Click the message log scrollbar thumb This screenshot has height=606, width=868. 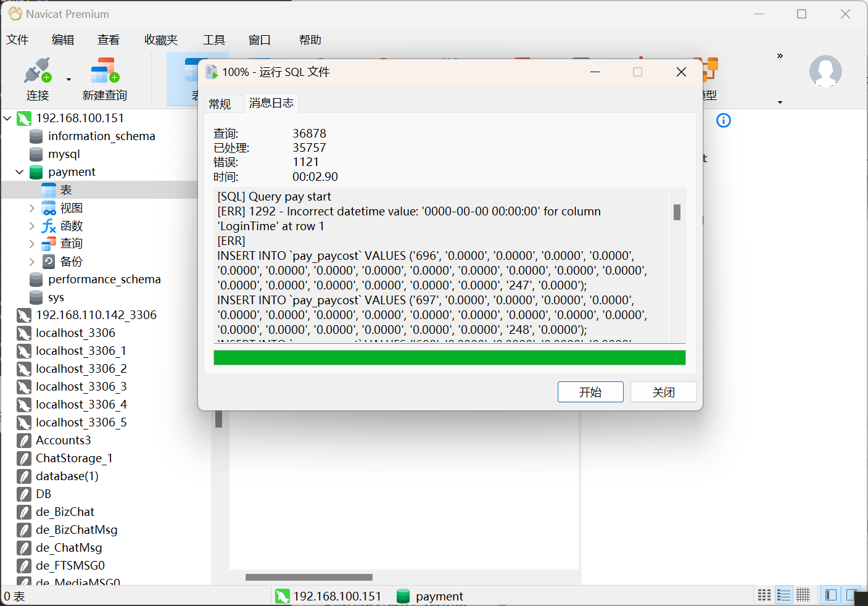[x=677, y=212]
